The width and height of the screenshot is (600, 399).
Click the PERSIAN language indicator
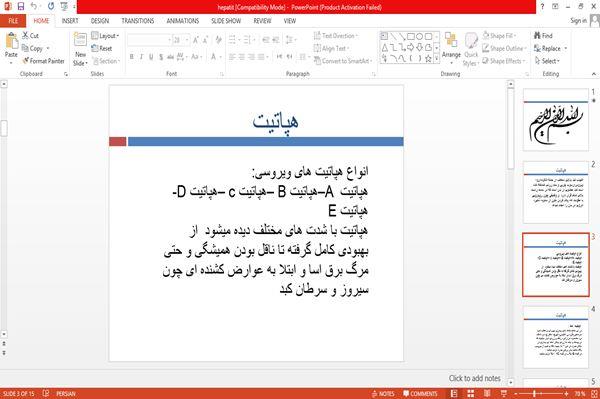click(x=66, y=394)
